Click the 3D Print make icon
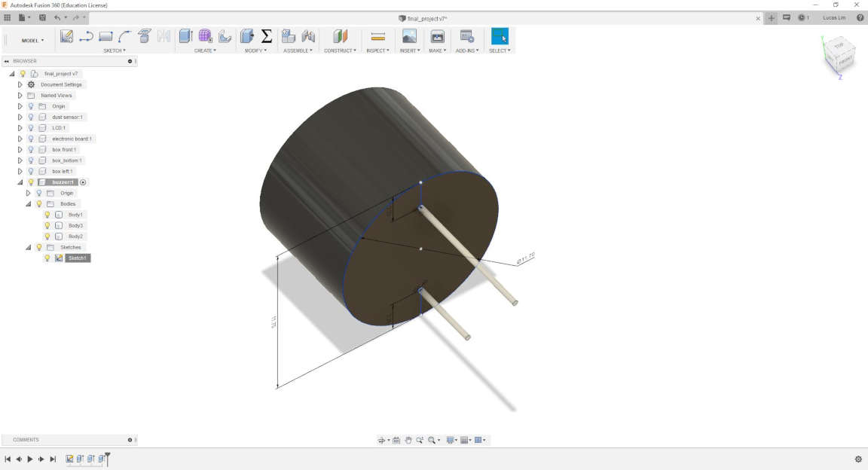The width and height of the screenshot is (868, 470). [x=437, y=37]
